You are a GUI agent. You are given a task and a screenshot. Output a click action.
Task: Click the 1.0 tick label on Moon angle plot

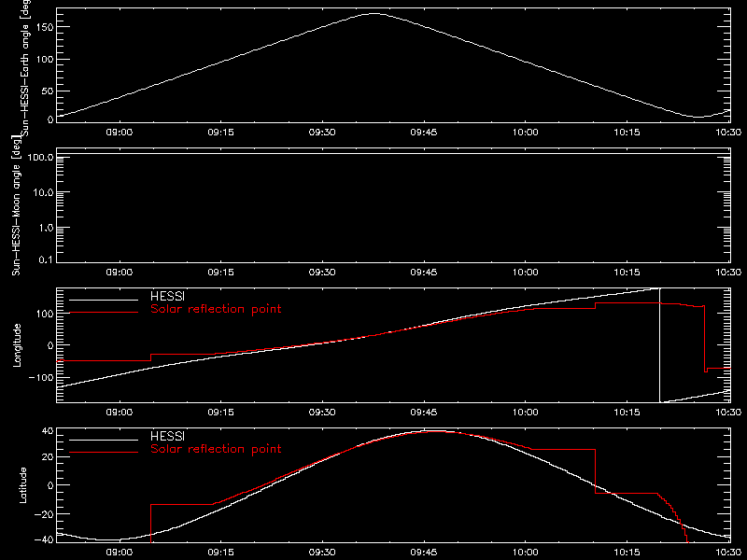[x=46, y=228]
